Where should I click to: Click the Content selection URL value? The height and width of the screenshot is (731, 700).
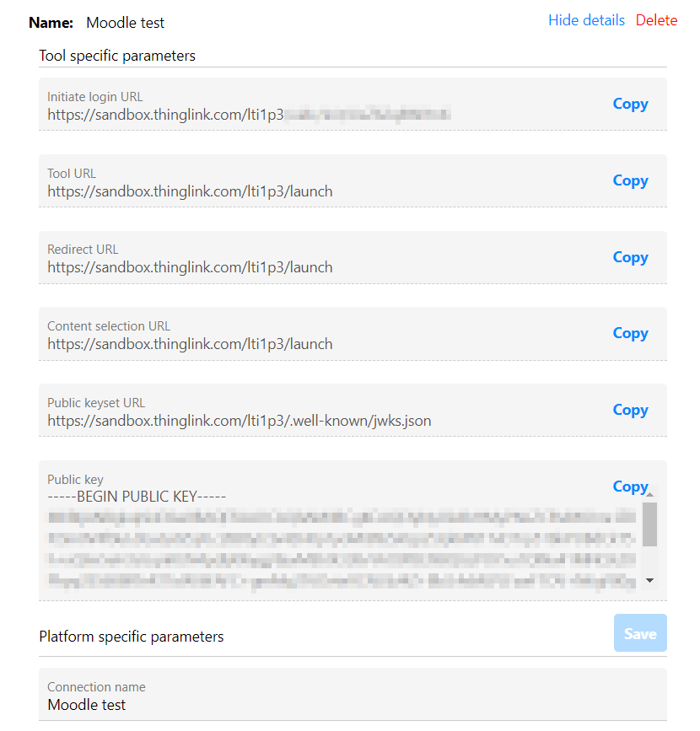coord(190,343)
